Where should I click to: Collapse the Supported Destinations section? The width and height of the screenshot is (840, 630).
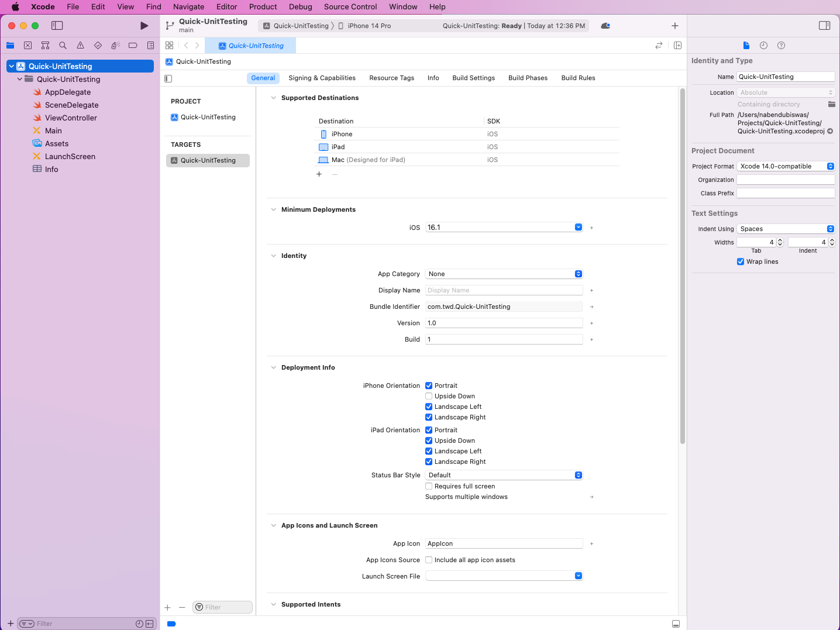[x=273, y=98]
